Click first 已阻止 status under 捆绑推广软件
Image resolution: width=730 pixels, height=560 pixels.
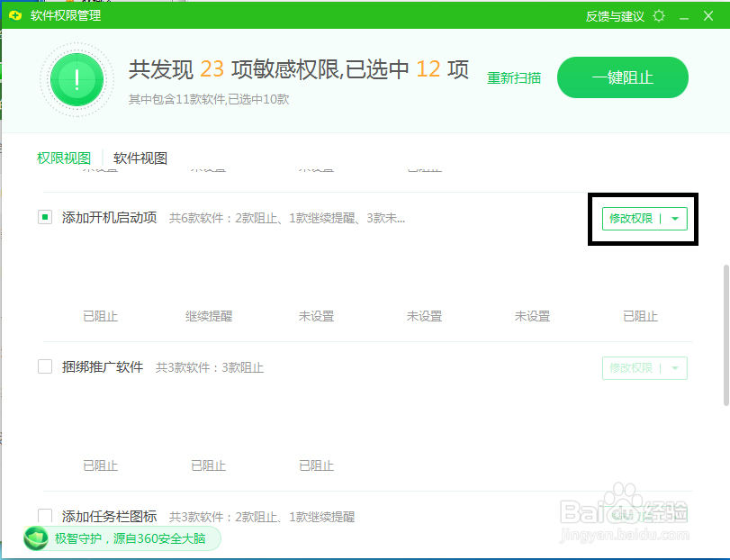(101, 465)
